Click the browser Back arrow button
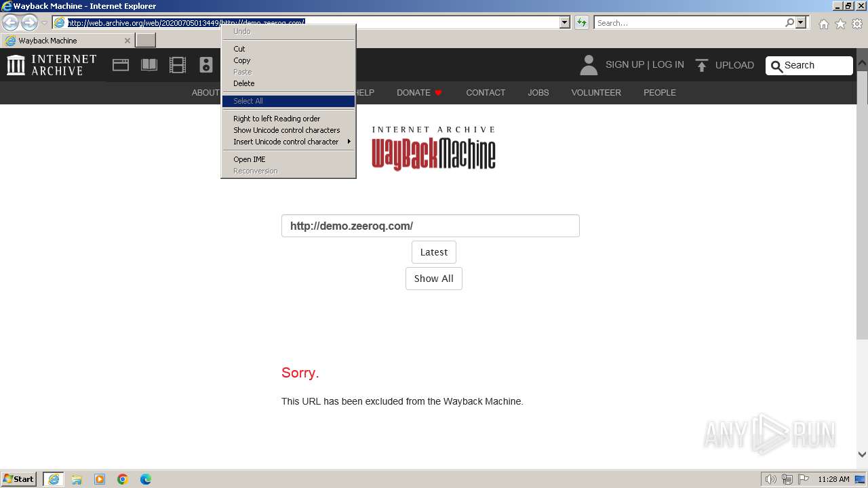The image size is (868, 488). 11,22
